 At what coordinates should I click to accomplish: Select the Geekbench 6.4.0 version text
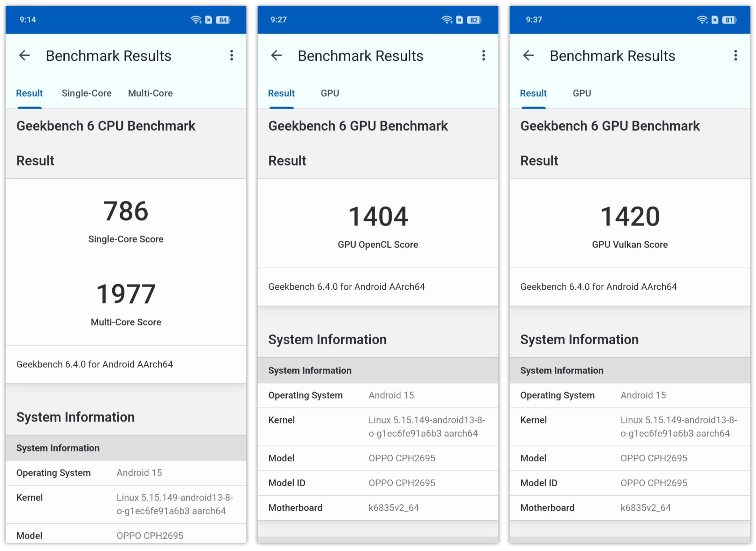pos(94,364)
